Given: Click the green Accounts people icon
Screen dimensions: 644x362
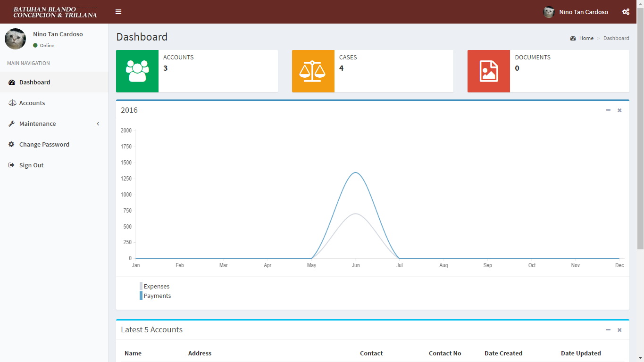Looking at the screenshot, I should (137, 71).
